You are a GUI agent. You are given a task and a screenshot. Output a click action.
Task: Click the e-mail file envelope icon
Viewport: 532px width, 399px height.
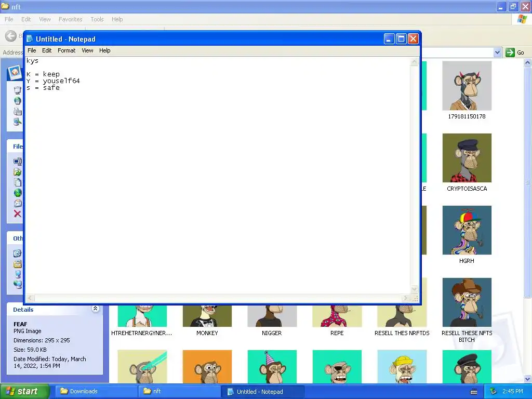tap(18, 203)
